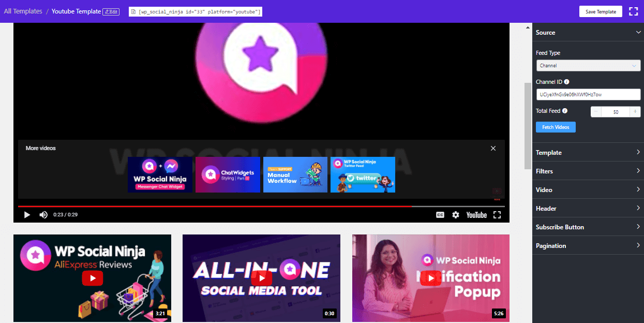Open Messenger Chat Widget suggested video
The height and width of the screenshot is (323, 644).
coord(160,174)
